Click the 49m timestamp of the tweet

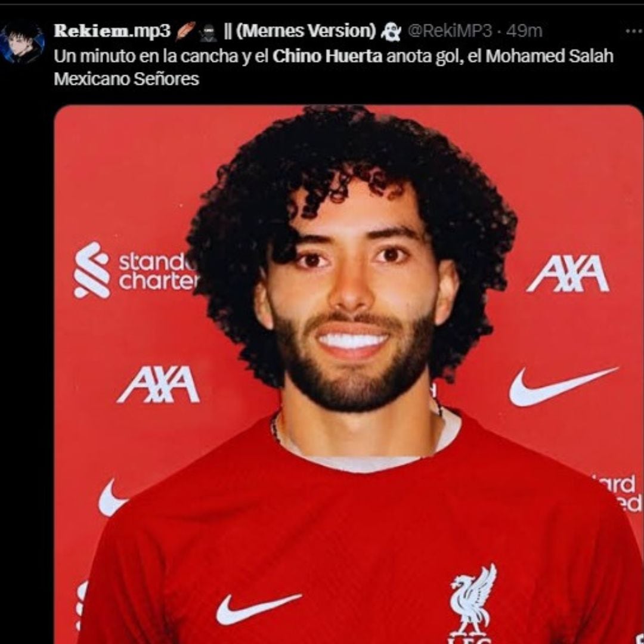(524, 31)
